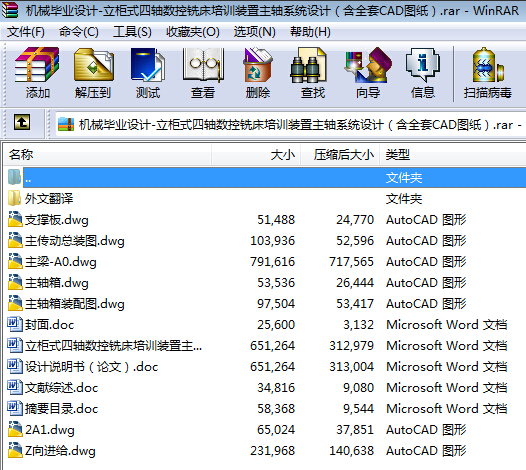Select file name 封面.doc
This screenshot has height=470, width=526.
(49, 325)
